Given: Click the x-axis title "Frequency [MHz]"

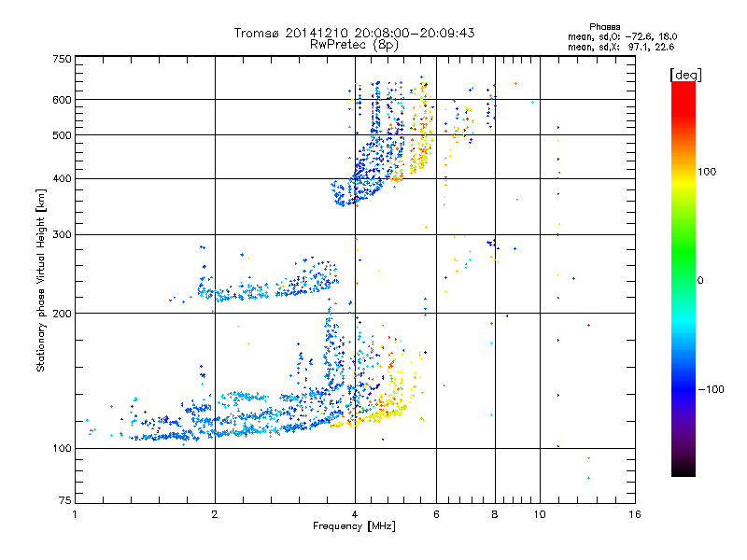Looking at the screenshot, I should pyautogui.click(x=354, y=526).
